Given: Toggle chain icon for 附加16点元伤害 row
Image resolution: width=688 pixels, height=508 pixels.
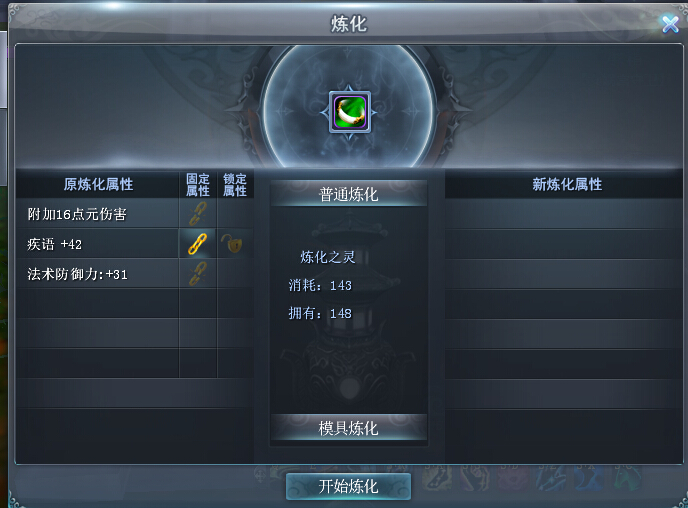Looking at the screenshot, I should click(x=198, y=213).
